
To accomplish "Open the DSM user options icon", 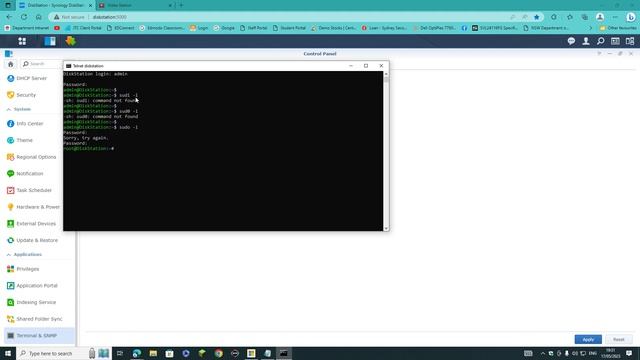I will 586,41.
